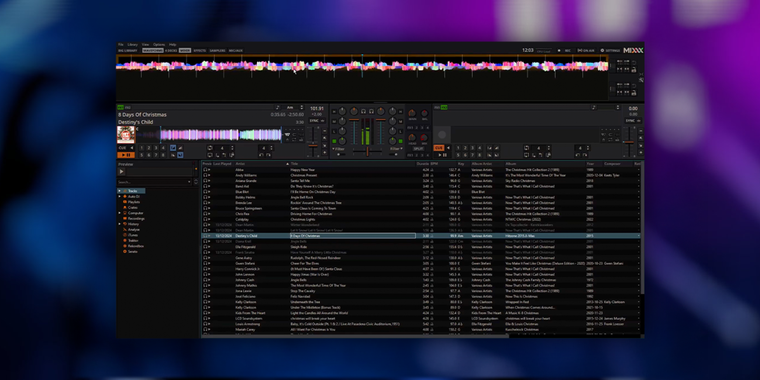Click deck 1 SYNC button
The width and height of the screenshot is (760, 380).
pos(315,121)
